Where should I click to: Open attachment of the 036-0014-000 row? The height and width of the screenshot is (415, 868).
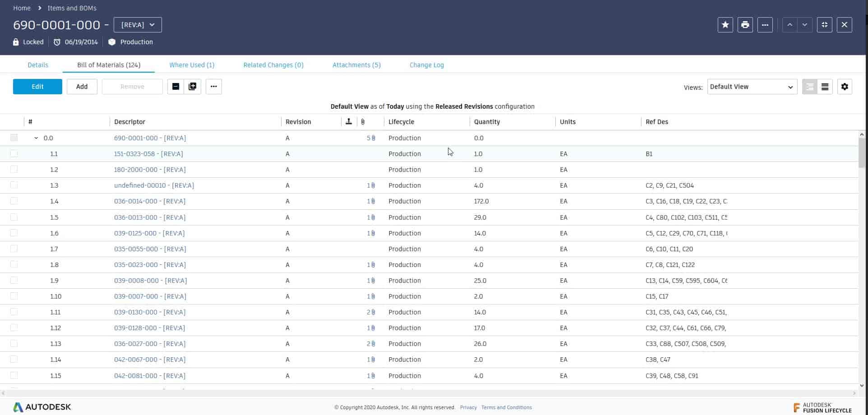coord(371,201)
